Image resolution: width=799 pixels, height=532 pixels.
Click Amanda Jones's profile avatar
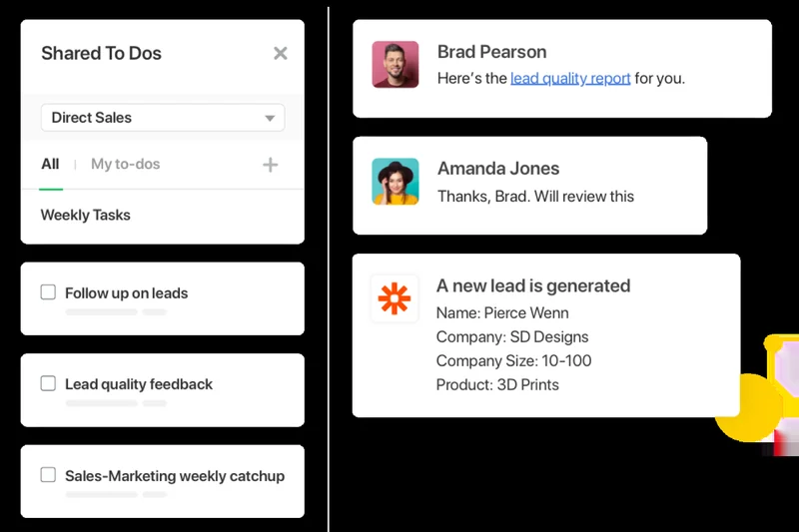pyautogui.click(x=396, y=182)
